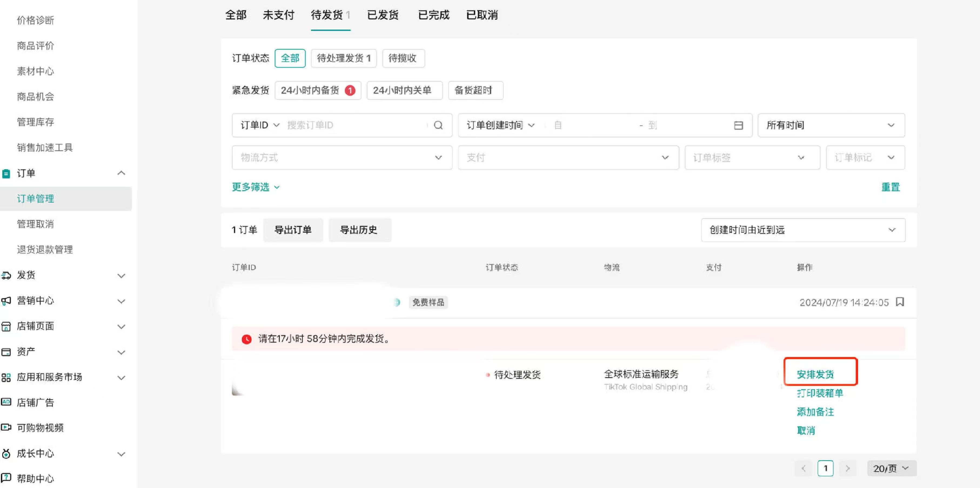Expand the 资产 section chevron
The image size is (980, 488).
(x=121, y=352)
